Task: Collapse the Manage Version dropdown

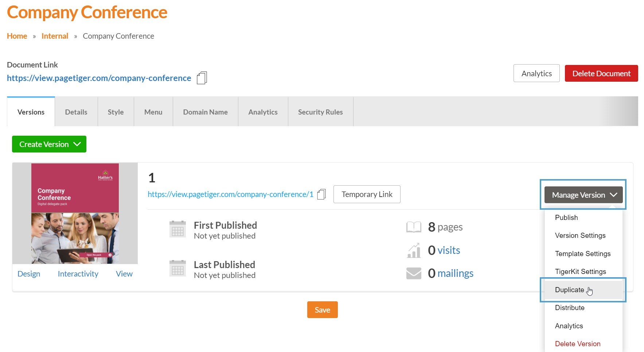Action: pos(583,195)
